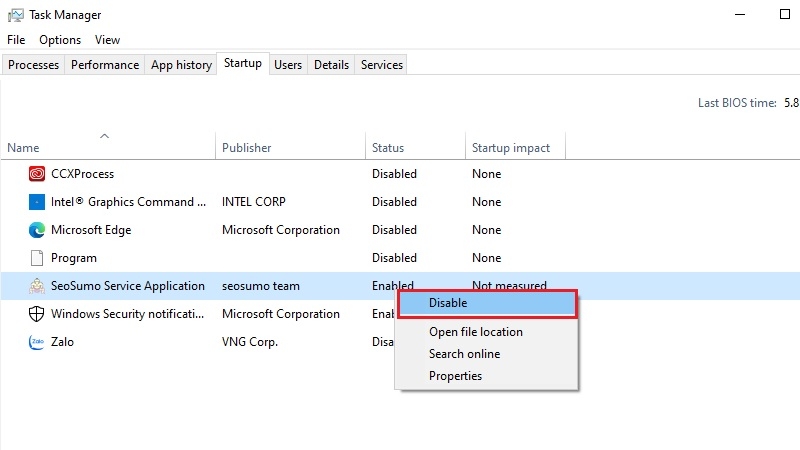Switch to the App history tab
Image resolution: width=800 pixels, height=450 pixels.
point(181,65)
